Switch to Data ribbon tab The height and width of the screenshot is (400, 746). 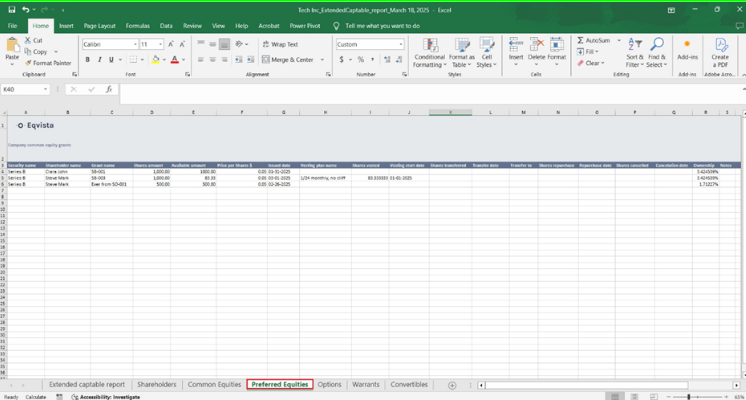[x=166, y=26]
